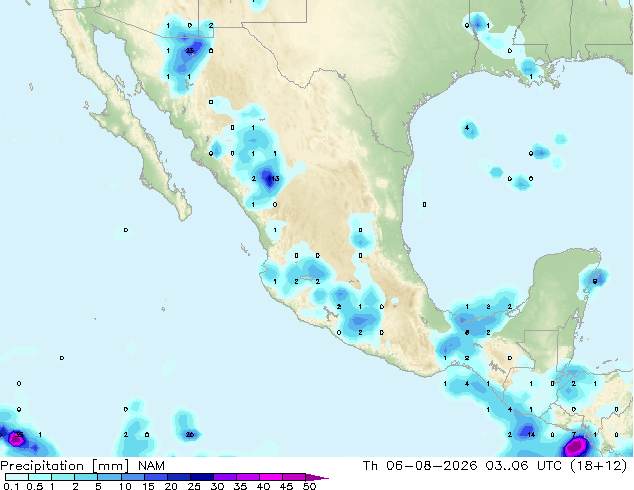
Task: Click the "UTC" label
Action: click(550, 466)
